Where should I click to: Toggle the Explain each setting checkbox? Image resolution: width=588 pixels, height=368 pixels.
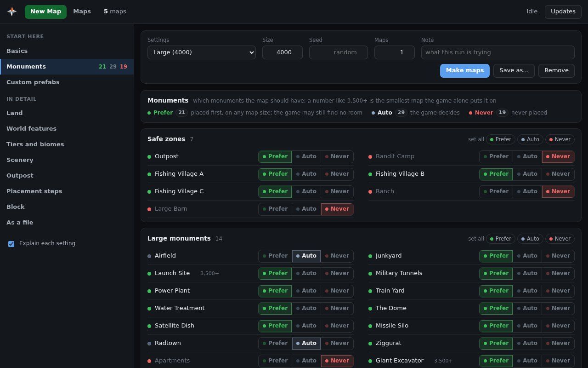point(11,244)
